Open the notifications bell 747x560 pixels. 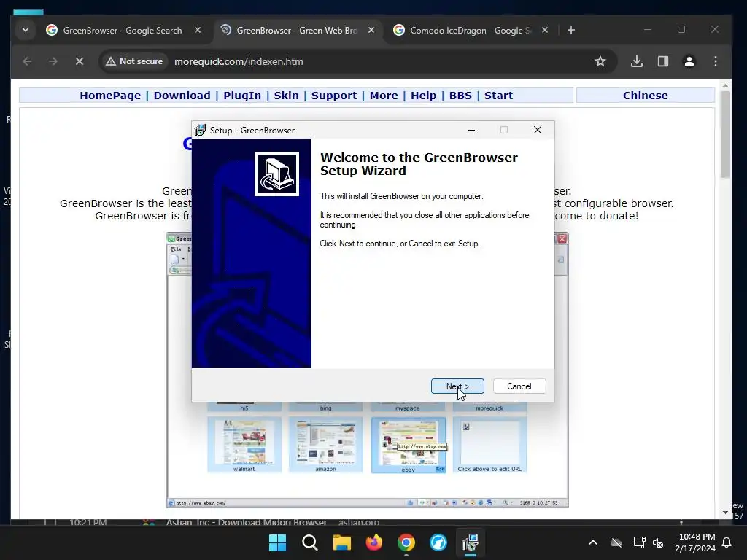(x=727, y=542)
